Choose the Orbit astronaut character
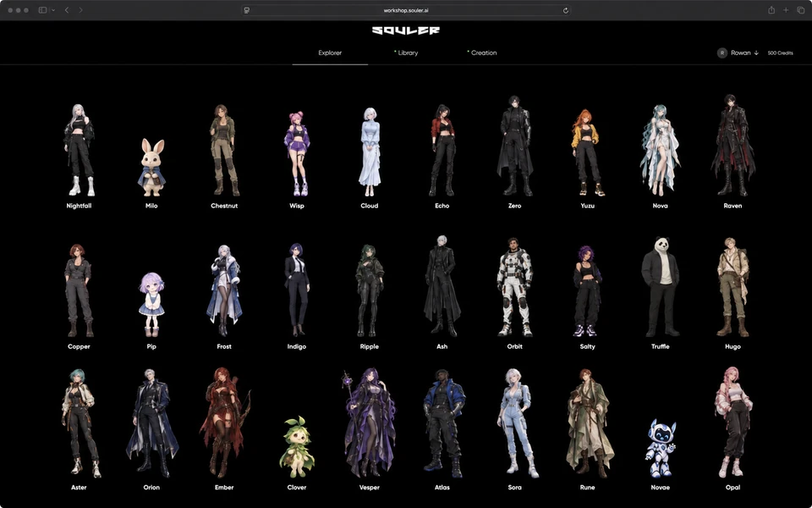 pyautogui.click(x=515, y=288)
